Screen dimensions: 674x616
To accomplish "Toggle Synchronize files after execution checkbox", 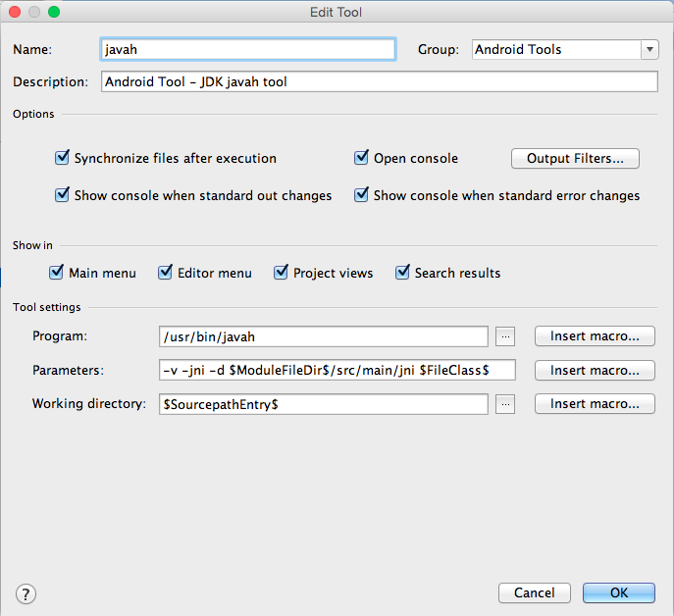I will coord(64,158).
